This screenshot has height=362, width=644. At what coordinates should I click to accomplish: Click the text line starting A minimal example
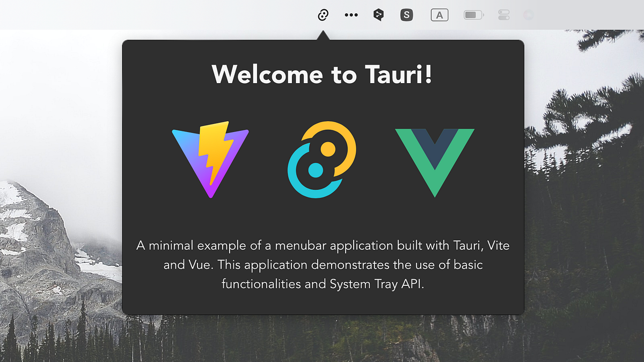(x=323, y=246)
